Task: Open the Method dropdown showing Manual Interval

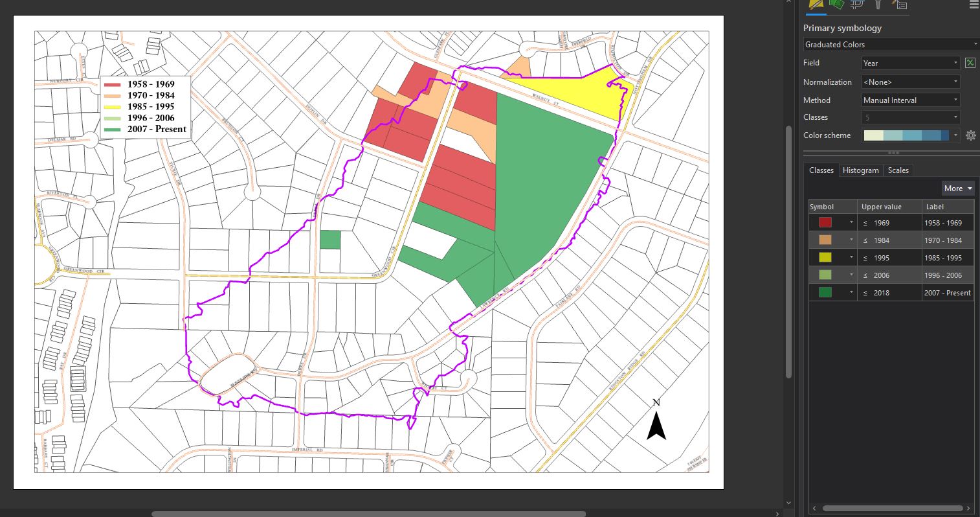Action: coord(910,100)
